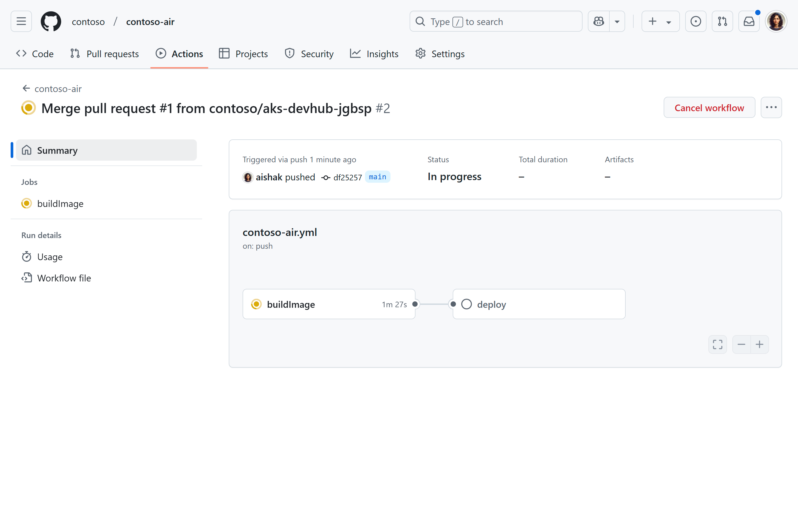Open the create new plus dropdown
This screenshot has width=798, height=532.
660,21
